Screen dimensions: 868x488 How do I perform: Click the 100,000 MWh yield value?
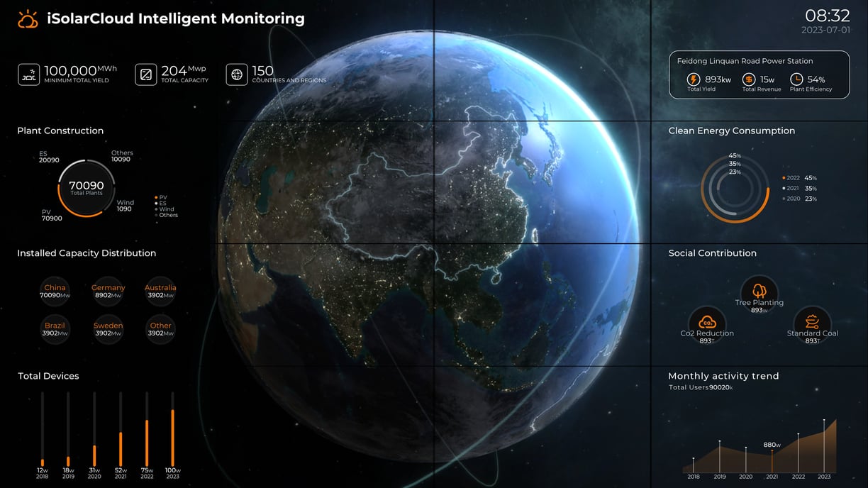tap(80, 70)
